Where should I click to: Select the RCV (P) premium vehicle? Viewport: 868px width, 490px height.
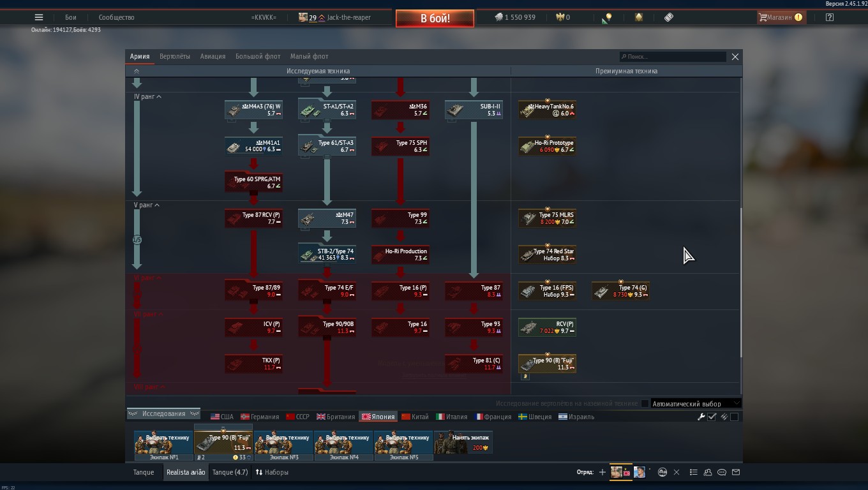(547, 327)
